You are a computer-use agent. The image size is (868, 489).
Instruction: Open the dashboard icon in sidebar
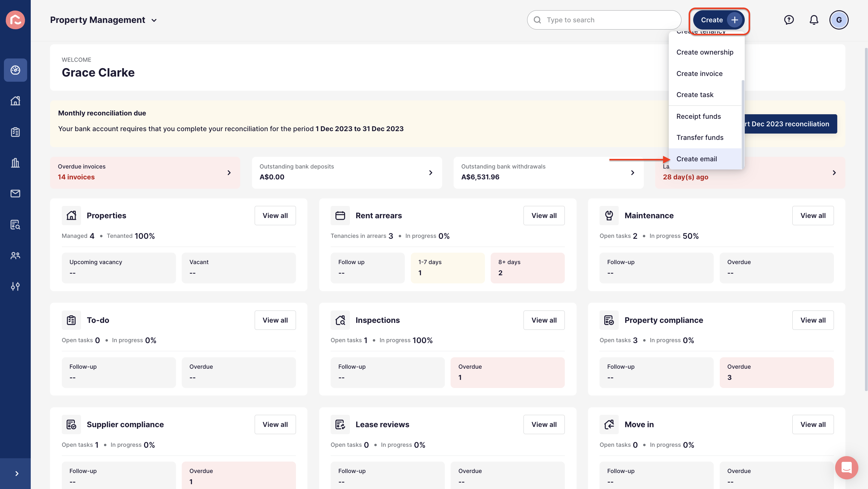15,70
